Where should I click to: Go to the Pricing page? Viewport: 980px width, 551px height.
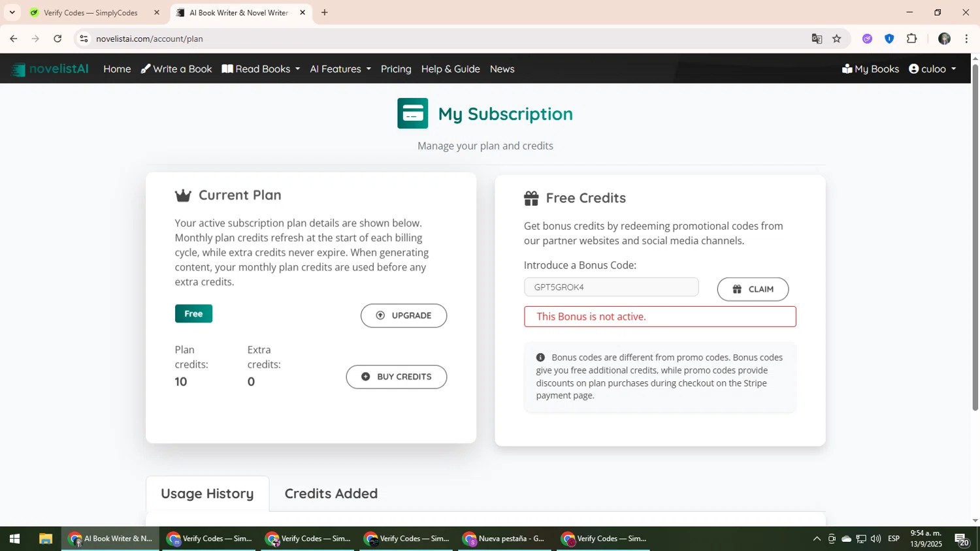click(x=396, y=69)
